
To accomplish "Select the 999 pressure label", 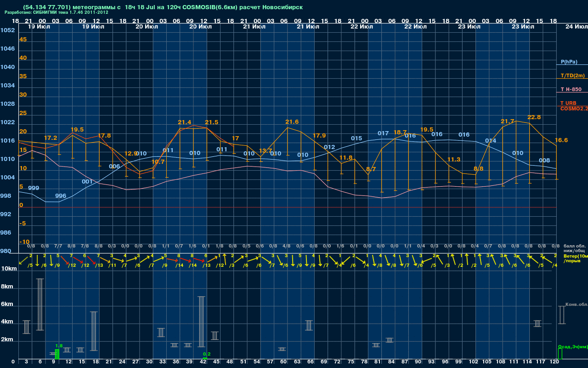I will coord(34,188).
